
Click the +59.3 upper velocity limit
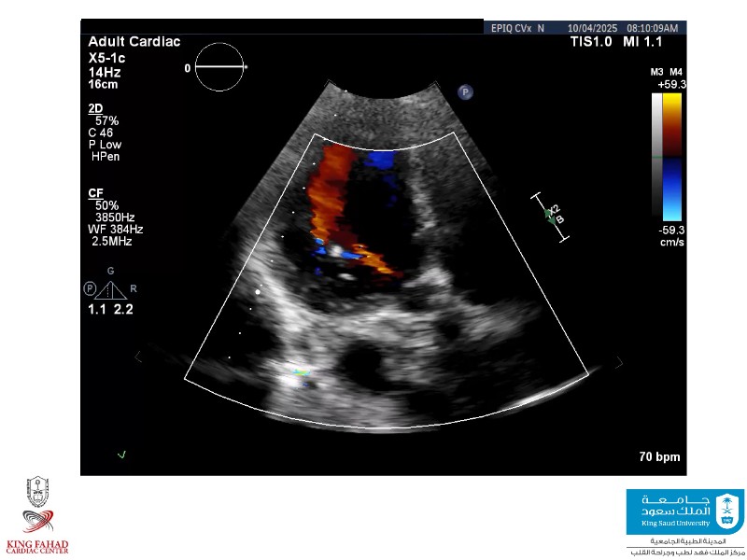click(x=670, y=84)
